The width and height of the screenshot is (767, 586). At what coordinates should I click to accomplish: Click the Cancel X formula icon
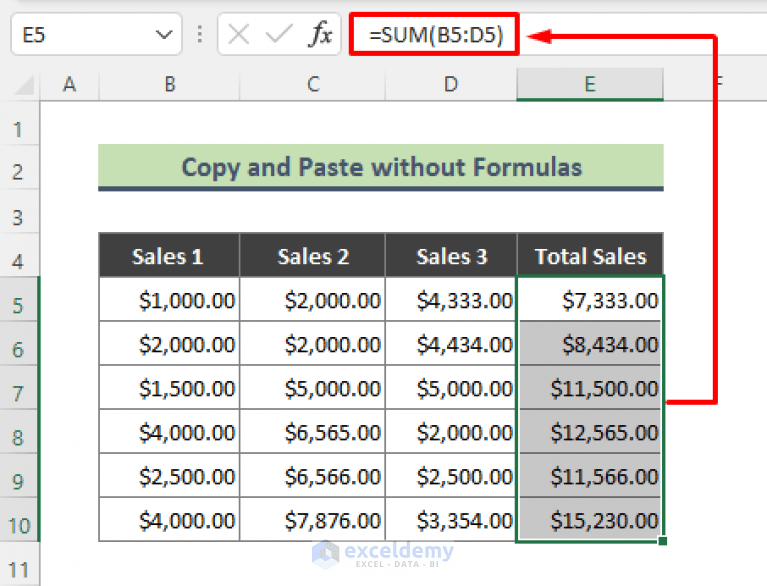(x=239, y=35)
